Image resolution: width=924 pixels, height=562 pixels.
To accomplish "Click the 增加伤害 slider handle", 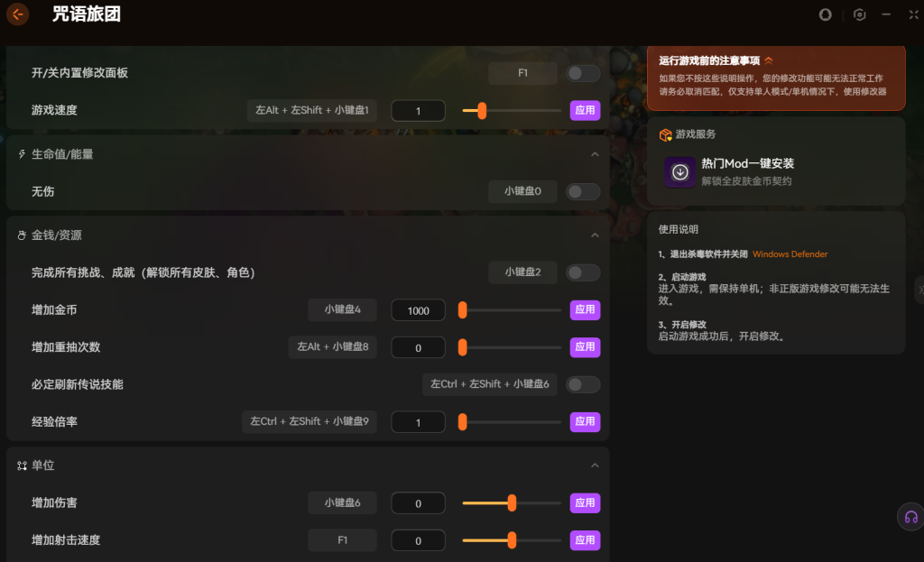I will [x=512, y=503].
